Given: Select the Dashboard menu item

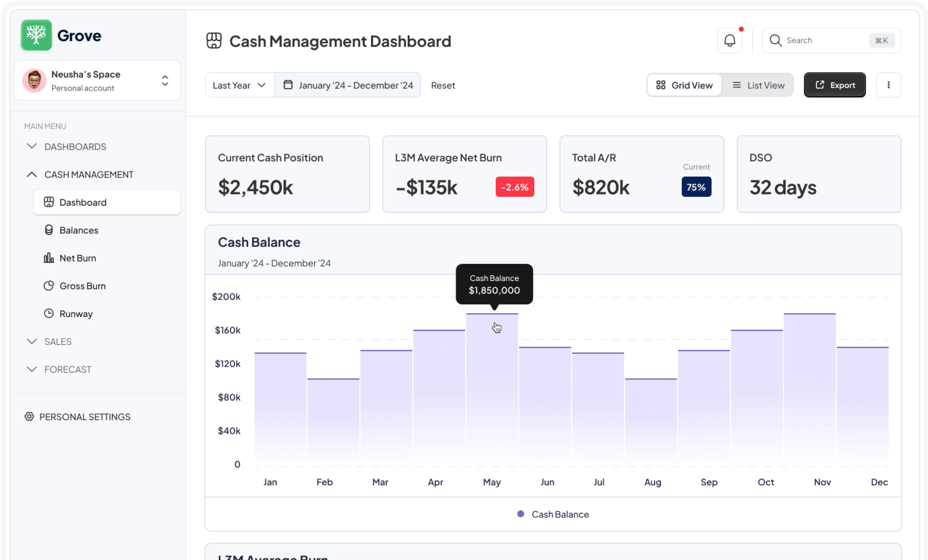Looking at the screenshot, I should coord(107,202).
